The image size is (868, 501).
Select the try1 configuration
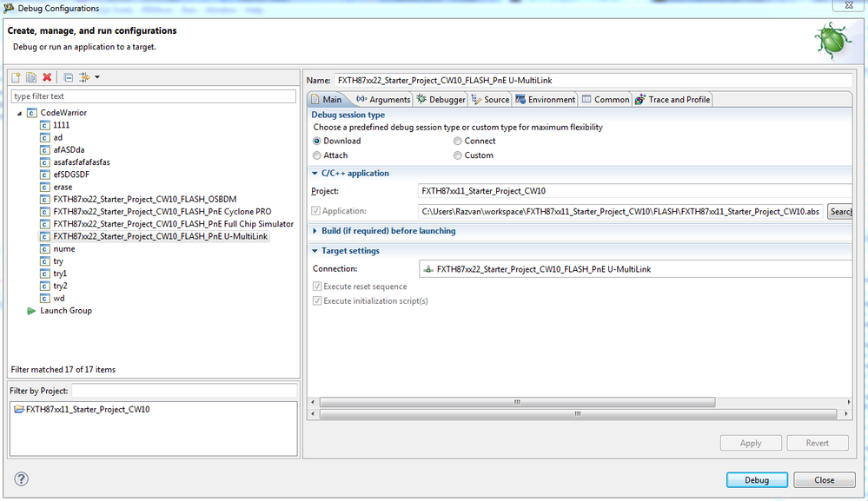(x=60, y=274)
